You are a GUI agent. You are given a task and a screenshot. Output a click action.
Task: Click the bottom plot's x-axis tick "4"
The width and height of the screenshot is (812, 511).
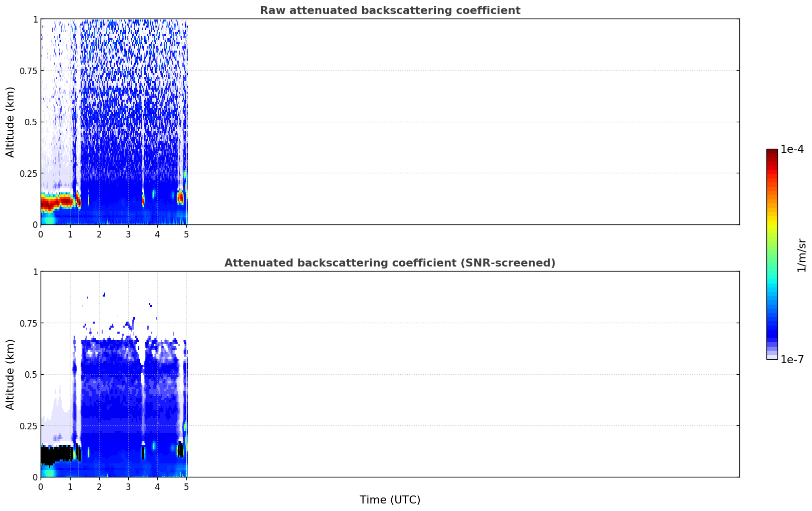(157, 486)
